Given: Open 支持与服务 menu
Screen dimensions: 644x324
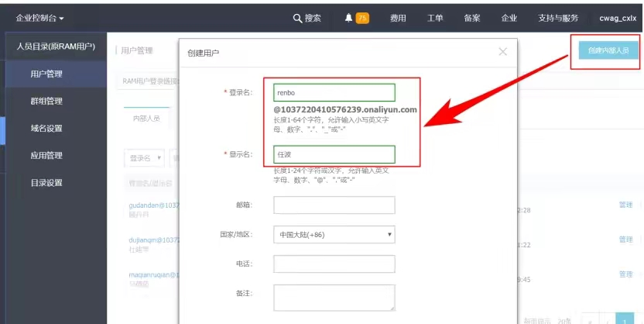Looking at the screenshot, I should 558,18.
